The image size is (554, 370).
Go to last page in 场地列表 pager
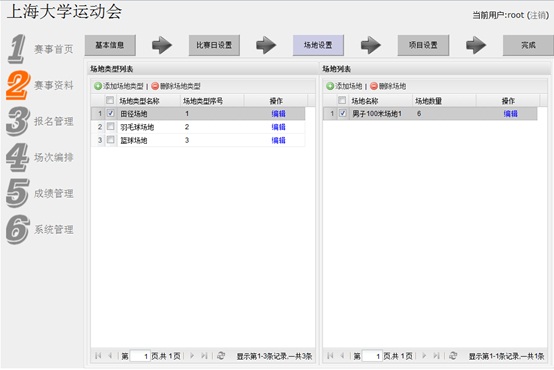click(436, 356)
